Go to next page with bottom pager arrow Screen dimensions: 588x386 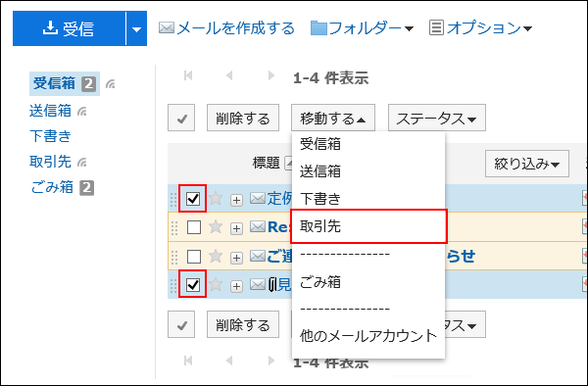[271, 361]
